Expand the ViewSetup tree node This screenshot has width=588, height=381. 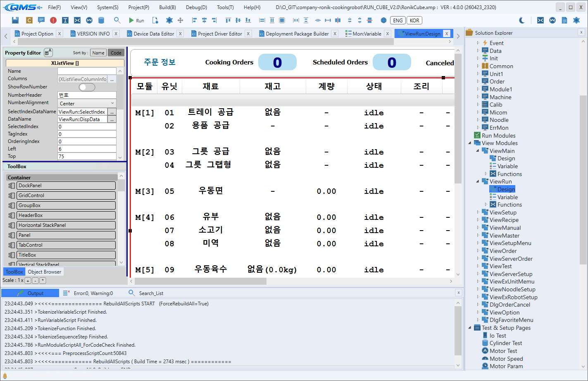(478, 212)
